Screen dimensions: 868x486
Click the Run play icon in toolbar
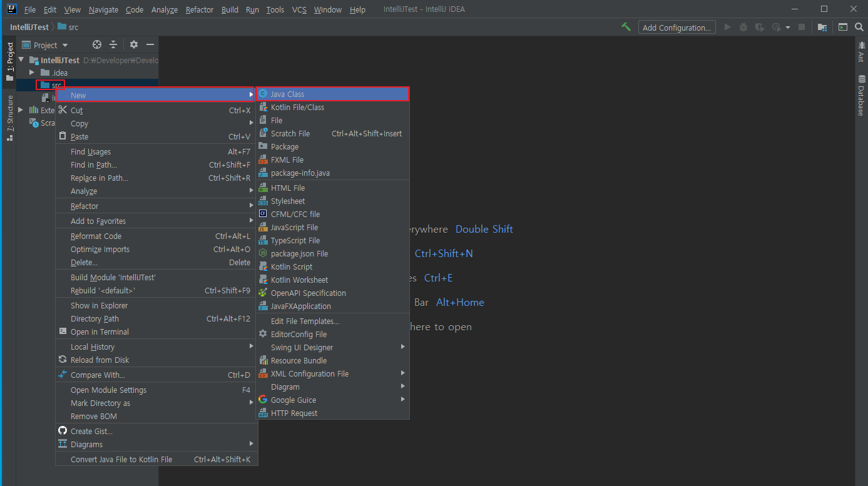(727, 27)
